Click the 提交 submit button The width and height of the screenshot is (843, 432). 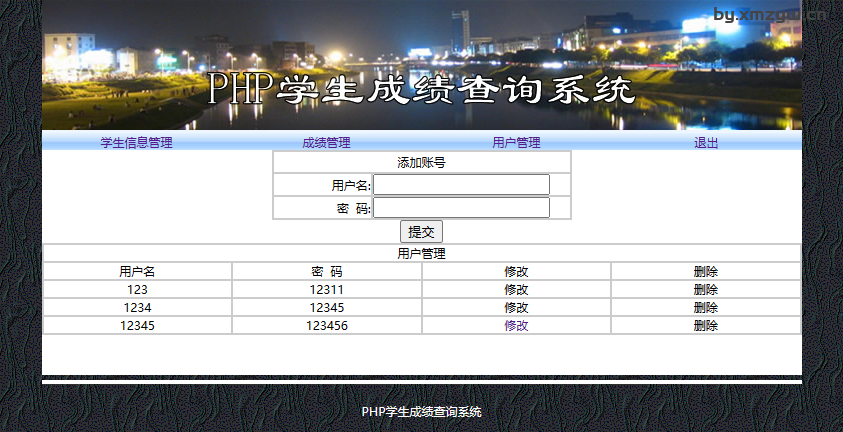(422, 232)
